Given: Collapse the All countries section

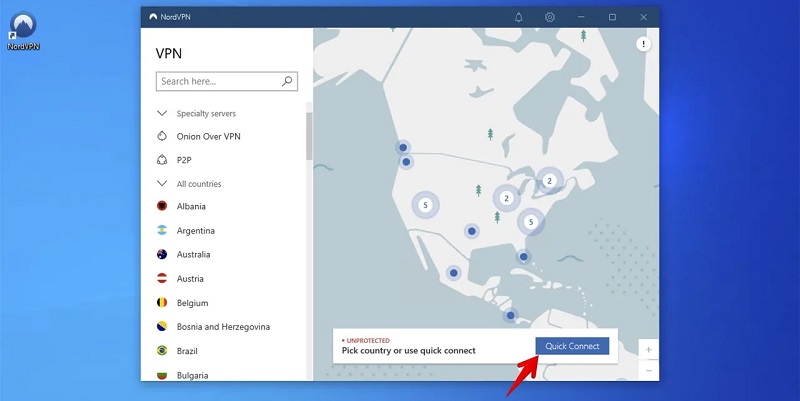Looking at the screenshot, I should click(x=162, y=184).
